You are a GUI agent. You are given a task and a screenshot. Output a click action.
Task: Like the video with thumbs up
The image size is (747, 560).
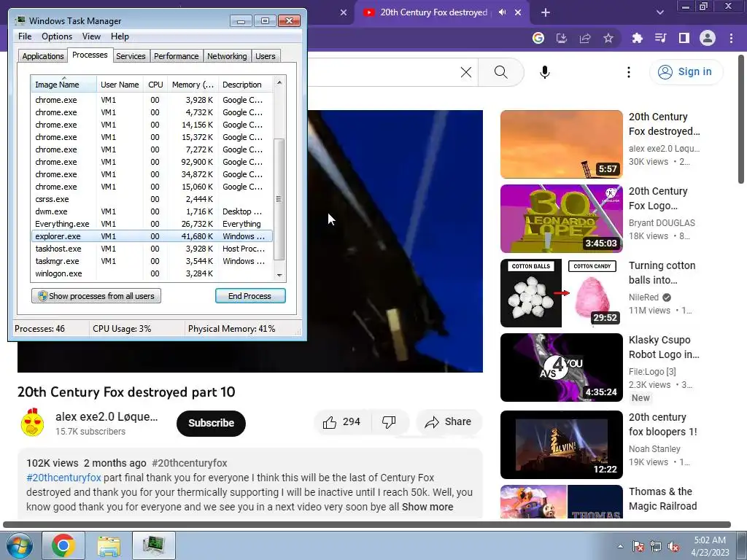(342, 422)
